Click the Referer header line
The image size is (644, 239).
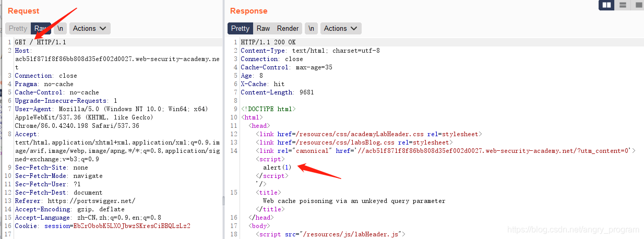click(75, 201)
